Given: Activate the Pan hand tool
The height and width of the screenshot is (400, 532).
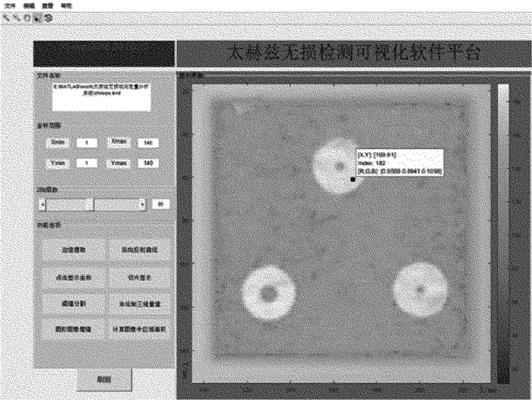Looking at the screenshot, I should point(25,17).
